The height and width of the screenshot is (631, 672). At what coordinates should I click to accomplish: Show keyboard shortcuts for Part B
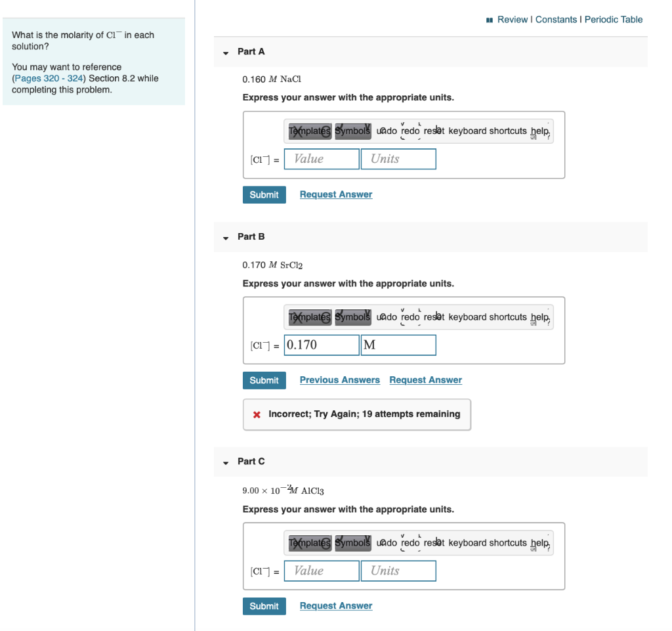tap(488, 316)
